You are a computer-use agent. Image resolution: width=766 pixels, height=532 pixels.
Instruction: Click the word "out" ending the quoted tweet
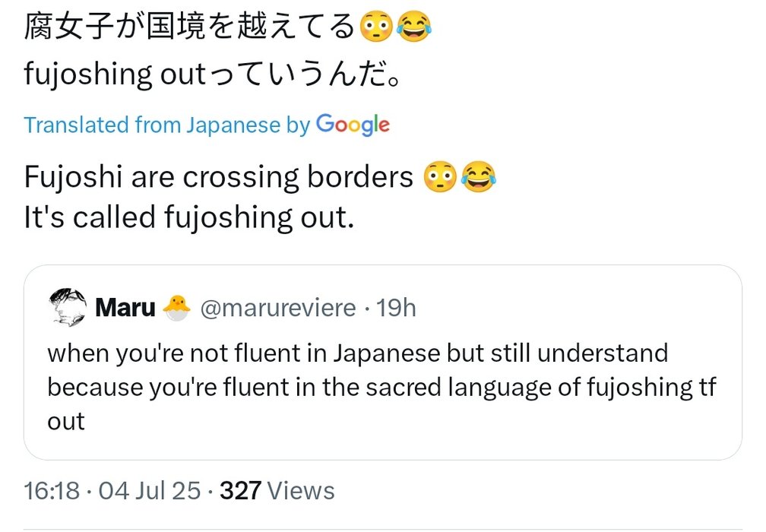click(66, 422)
